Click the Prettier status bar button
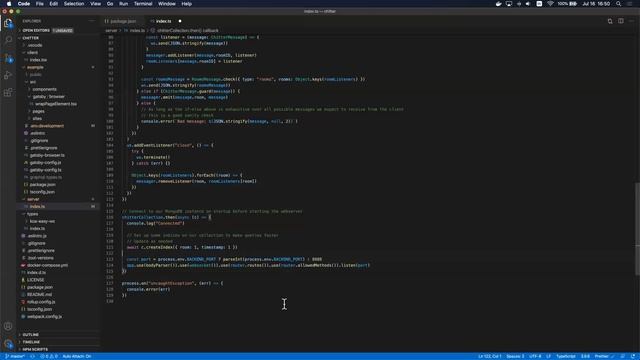 pyautogui.click(x=604, y=356)
